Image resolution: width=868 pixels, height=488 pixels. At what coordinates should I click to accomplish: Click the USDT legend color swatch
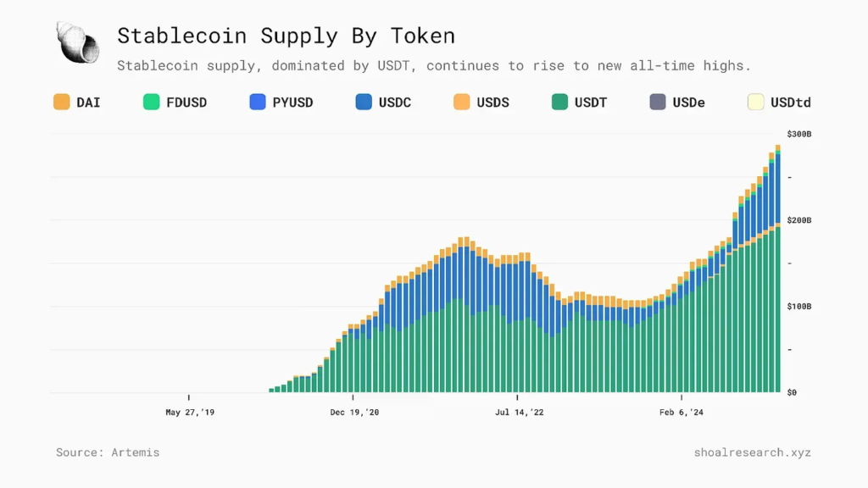(559, 102)
